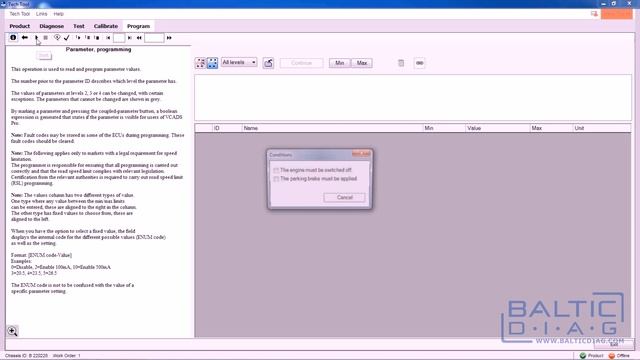Open the Help menu

pos(59,14)
